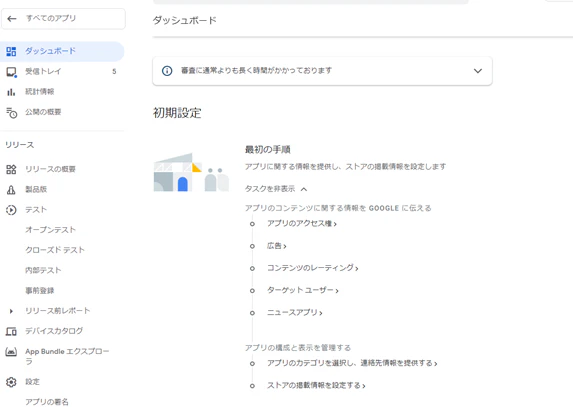This screenshot has width=573, height=407.
Task: Open the 広告 task link
Action: pos(277,246)
